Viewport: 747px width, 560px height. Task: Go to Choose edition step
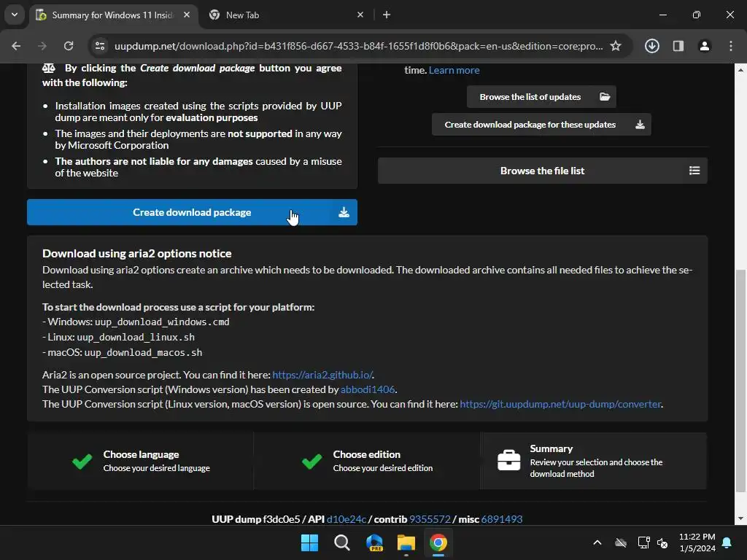[x=367, y=461]
